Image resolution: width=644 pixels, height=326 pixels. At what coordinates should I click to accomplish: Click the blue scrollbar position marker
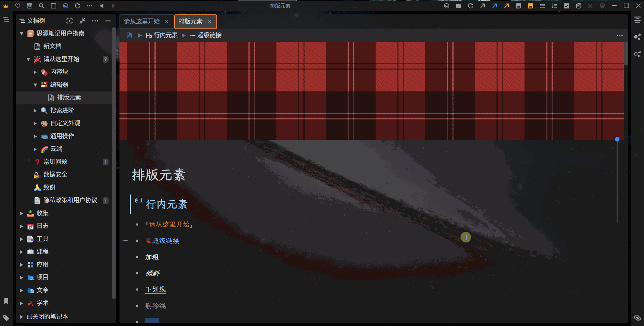click(x=617, y=139)
